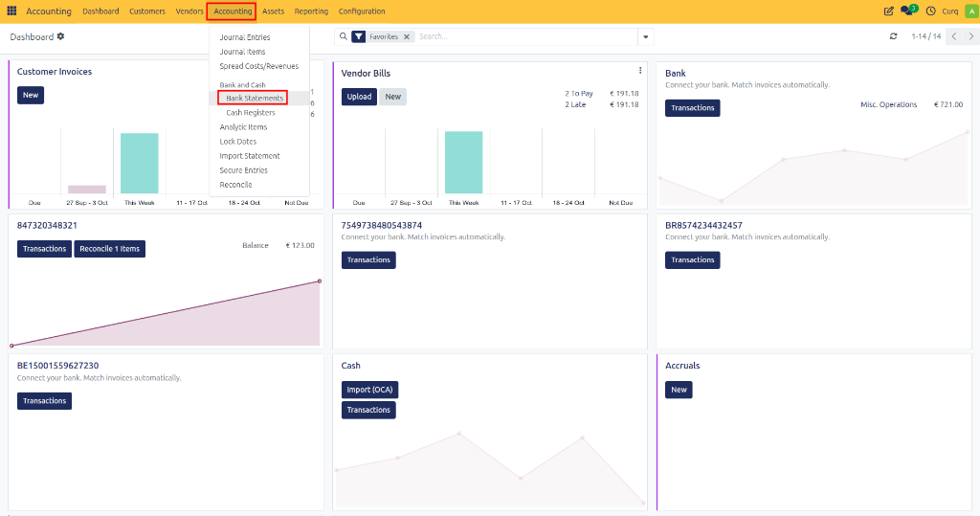
Task: Click New on Vendor Bills card
Action: pyautogui.click(x=393, y=97)
